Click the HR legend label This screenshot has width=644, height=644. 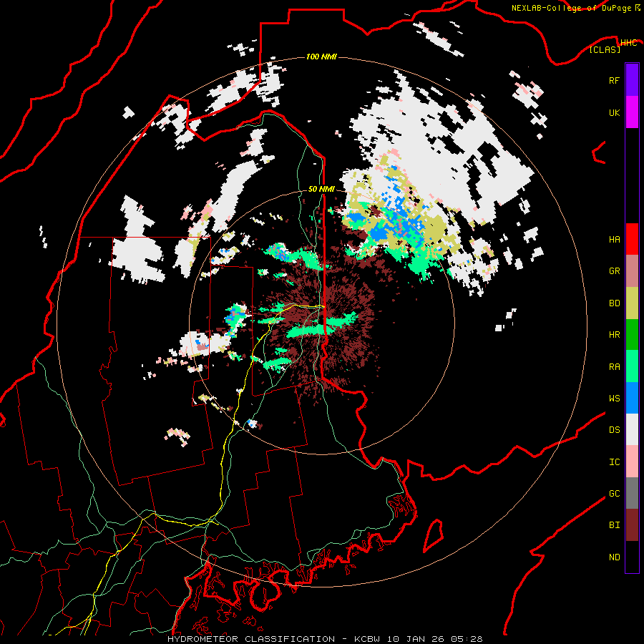pyautogui.click(x=614, y=335)
